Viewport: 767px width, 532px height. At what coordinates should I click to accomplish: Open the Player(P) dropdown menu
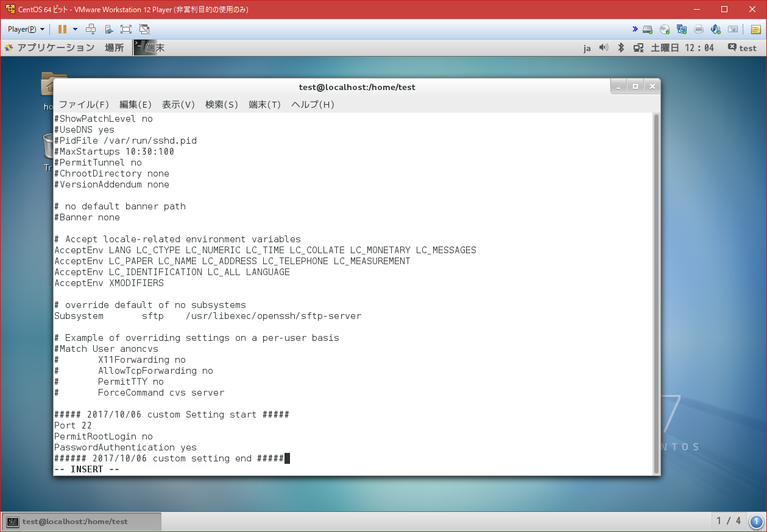tap(24, 29)
